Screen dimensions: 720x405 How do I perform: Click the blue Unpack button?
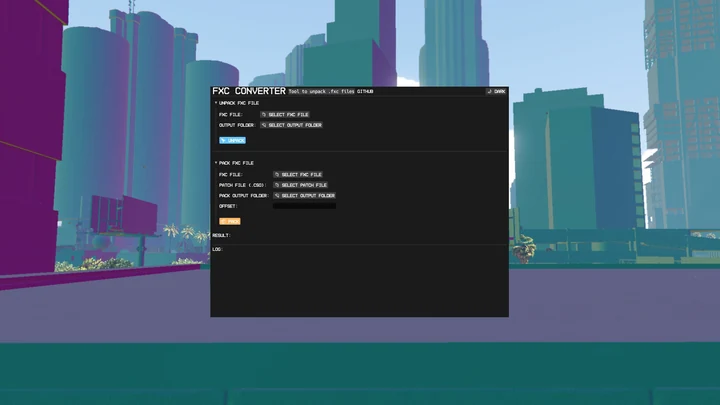pyautogui.click(x=232, y=141)
